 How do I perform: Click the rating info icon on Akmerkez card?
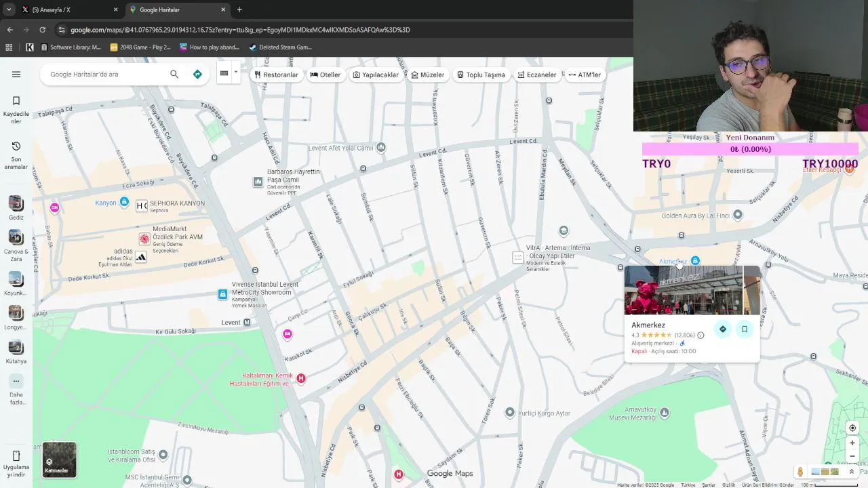[x=701, y=335]
